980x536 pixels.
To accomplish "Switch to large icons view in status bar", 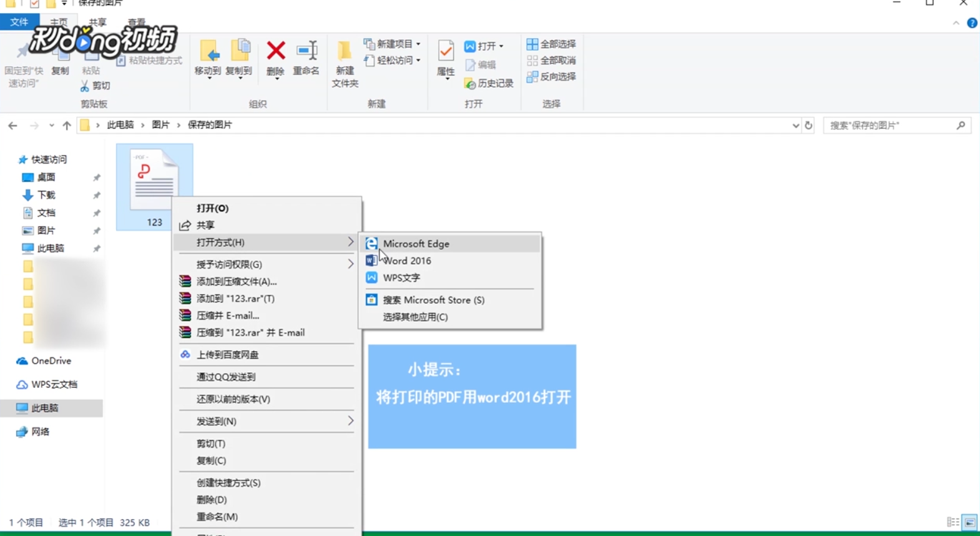I will (969, 522).
